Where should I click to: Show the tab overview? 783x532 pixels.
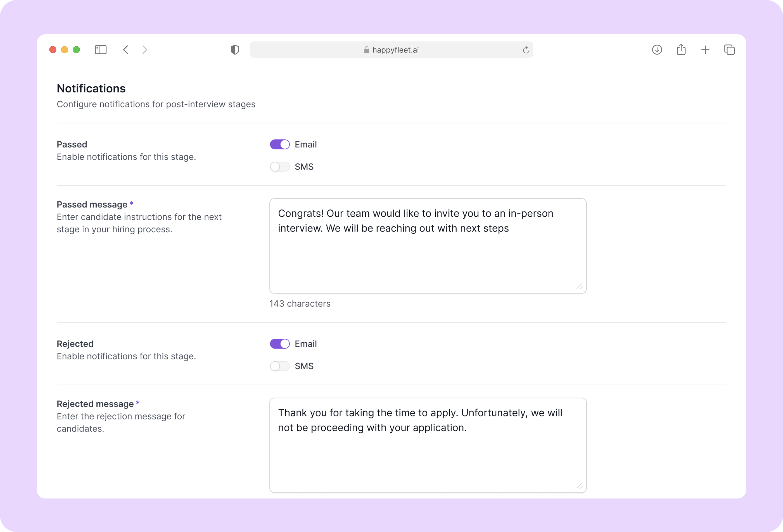pos(729,49)
